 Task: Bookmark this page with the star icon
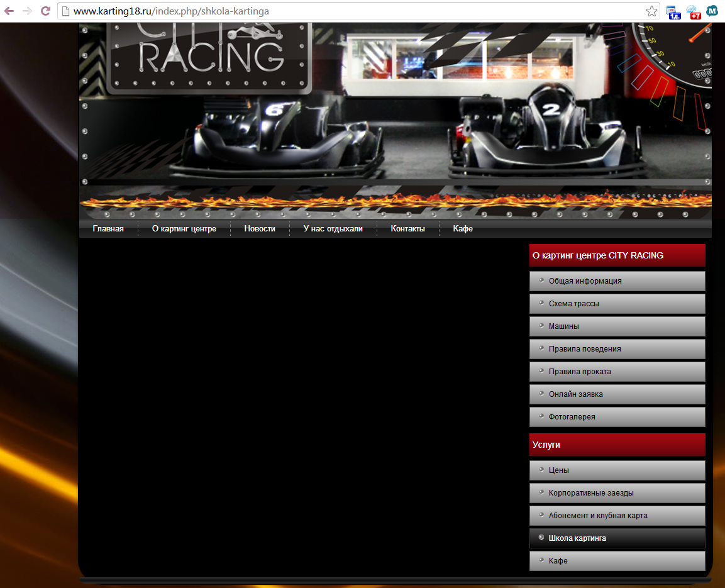coord(651,11)
